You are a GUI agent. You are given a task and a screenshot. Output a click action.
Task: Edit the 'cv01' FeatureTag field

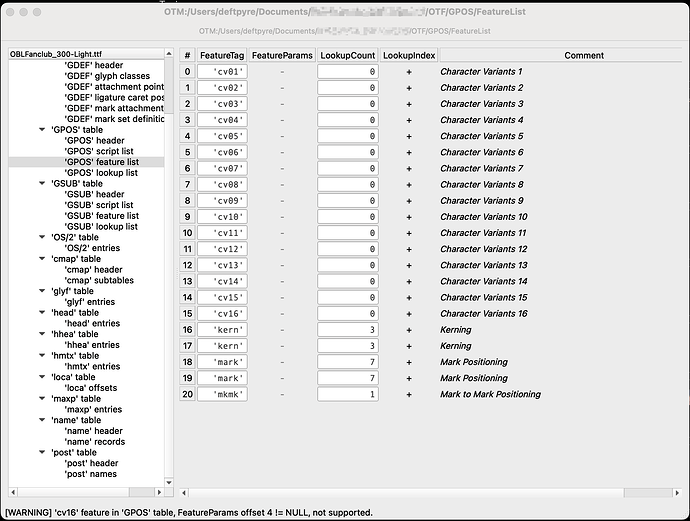pos(222,72)
